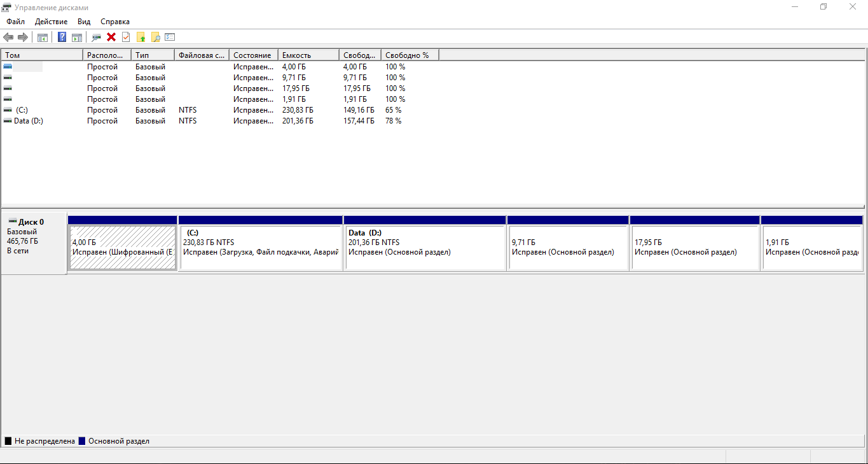The image size is (868, 464).
Task: Click the properties checkmark page icon
Action: click(x=126, y=37)
